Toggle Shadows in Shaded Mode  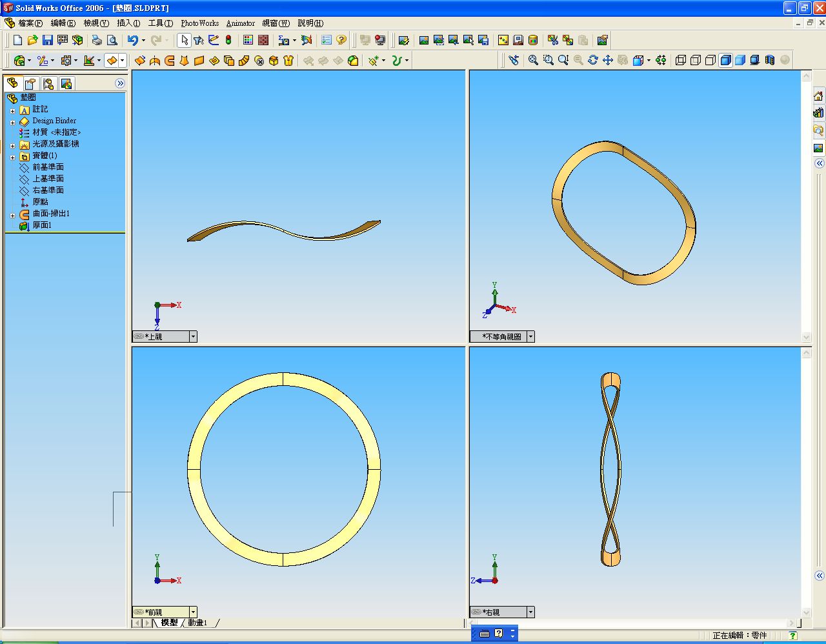click(755, 60)
